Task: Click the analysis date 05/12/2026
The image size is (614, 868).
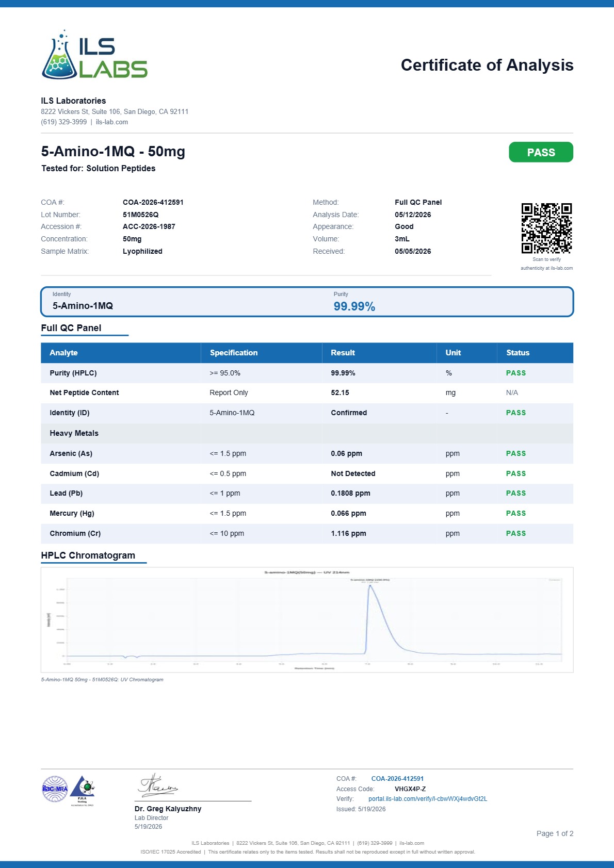Action: [413, 215]
